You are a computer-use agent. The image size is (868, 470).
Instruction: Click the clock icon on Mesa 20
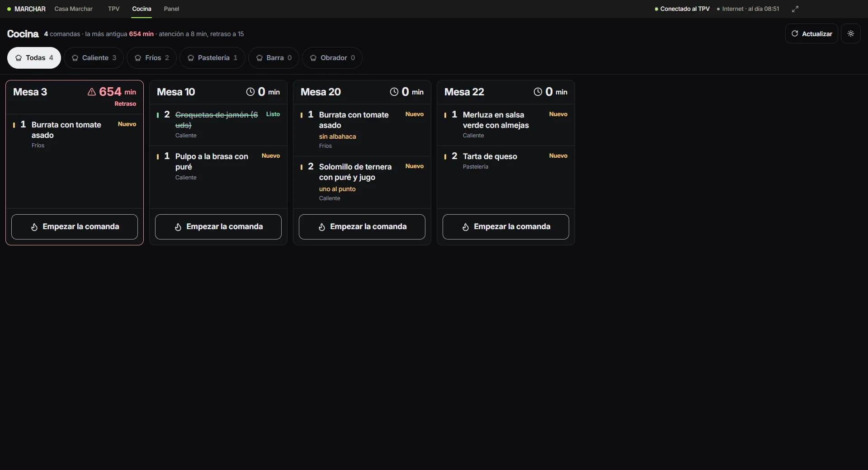tap(394, 92)
